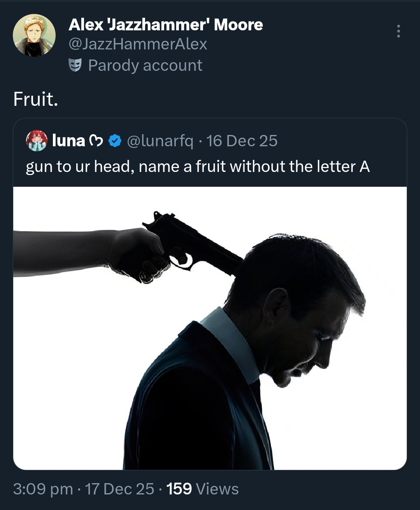The image size is (420, 510).
Task: Click the pistol in the quoted photo
Action: [187, 241]
